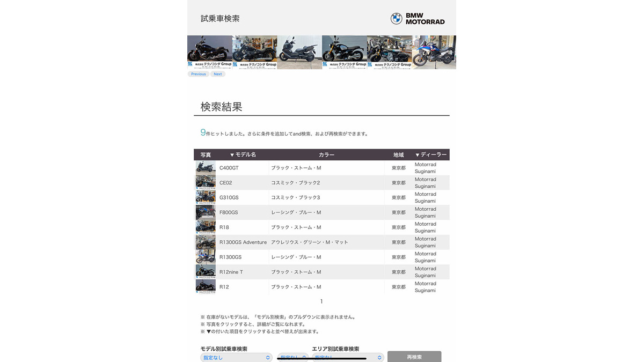The height and width of the screenshot is (362, 644).
Task: Click ブラック・ストーム・M in R12 row
Action: 296,287
